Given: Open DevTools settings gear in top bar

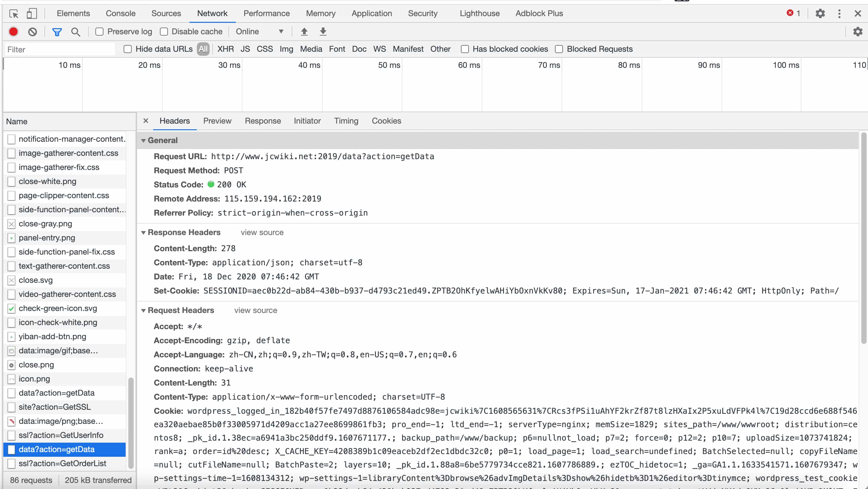Looking at the screenshot, I should pos(820,13).
